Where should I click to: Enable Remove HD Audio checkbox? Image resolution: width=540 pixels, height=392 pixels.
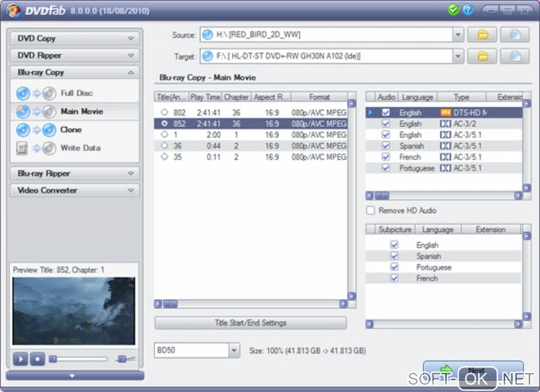[x=371, y=210]
